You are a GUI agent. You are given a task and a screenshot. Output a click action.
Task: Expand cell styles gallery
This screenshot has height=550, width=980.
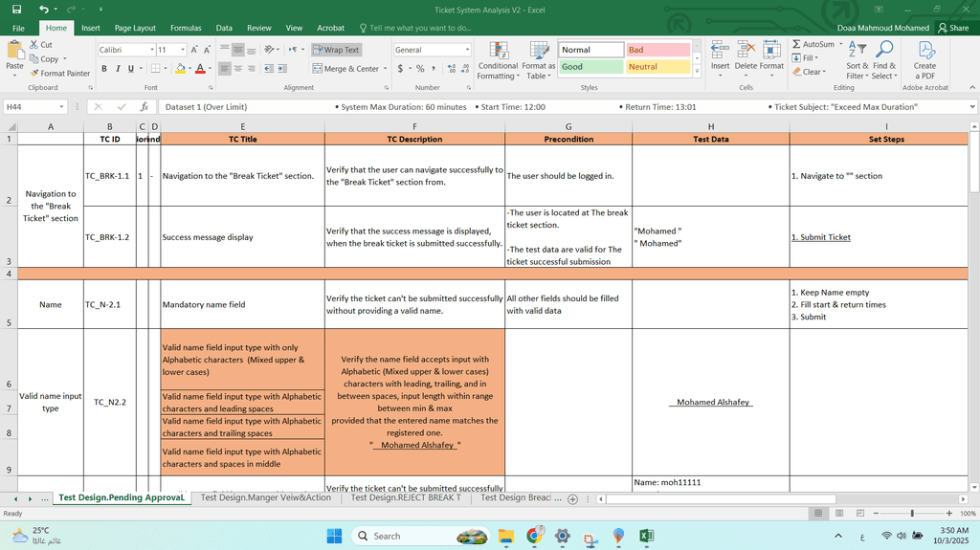click(697, 72)
